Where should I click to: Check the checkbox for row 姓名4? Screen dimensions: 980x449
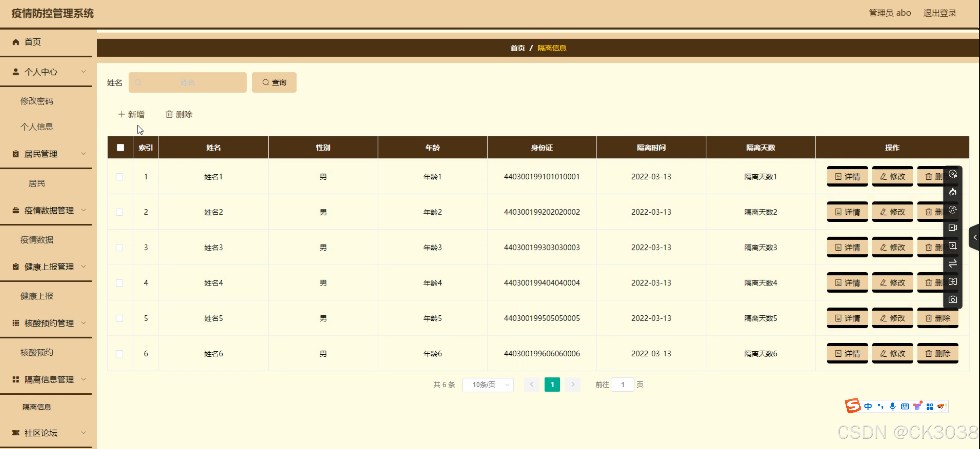tap(119, 283)
